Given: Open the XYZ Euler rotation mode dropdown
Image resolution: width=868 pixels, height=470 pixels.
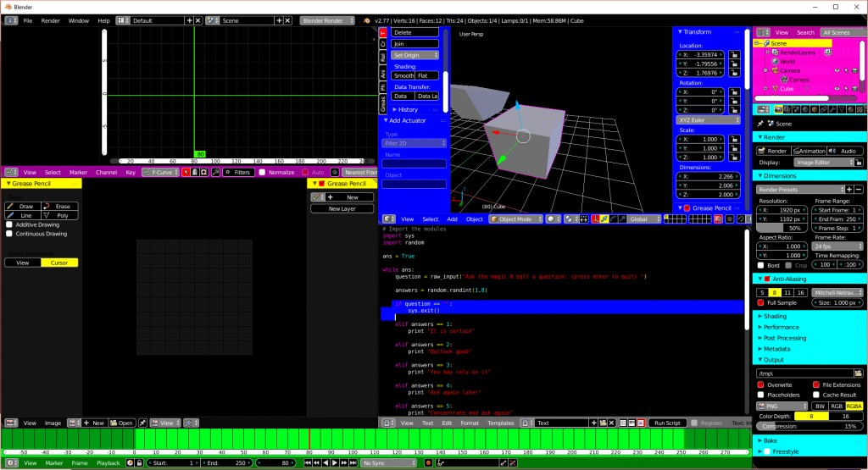Looking at the screenshot, I should pyautogui.click(x=708, y=120).
